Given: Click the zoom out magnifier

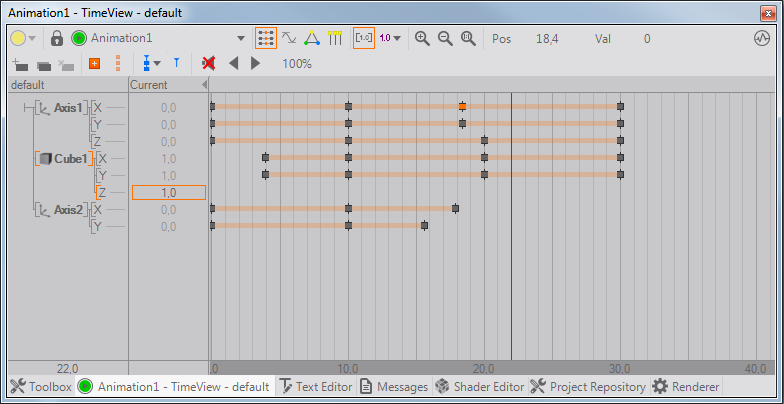Looking at the screenshot, I should [x=444, y=38].
